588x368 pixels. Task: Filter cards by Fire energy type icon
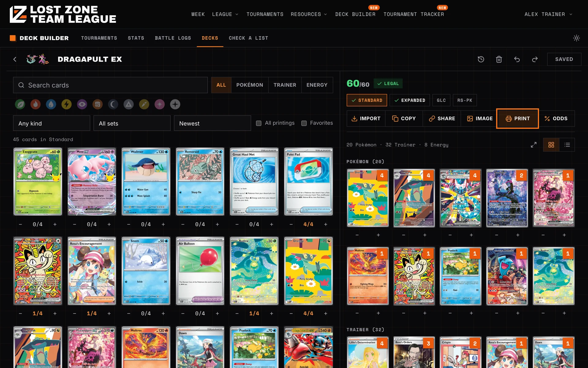[x=36, y=104]
